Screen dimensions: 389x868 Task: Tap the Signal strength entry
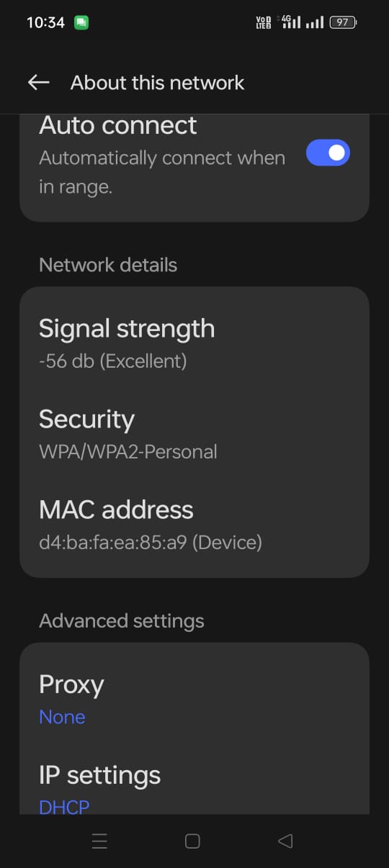click(x=194, y=343)
